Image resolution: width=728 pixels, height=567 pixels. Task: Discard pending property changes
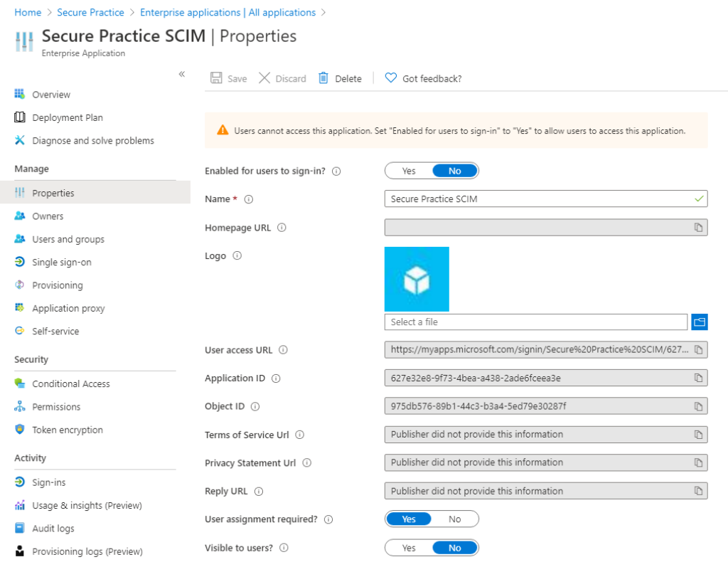[282, 78]
